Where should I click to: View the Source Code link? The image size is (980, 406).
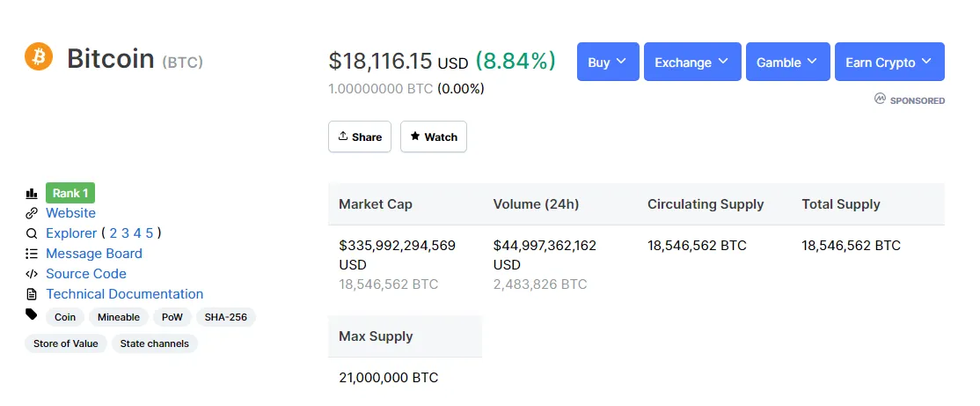pyautogui.click(x=86, y=273)
